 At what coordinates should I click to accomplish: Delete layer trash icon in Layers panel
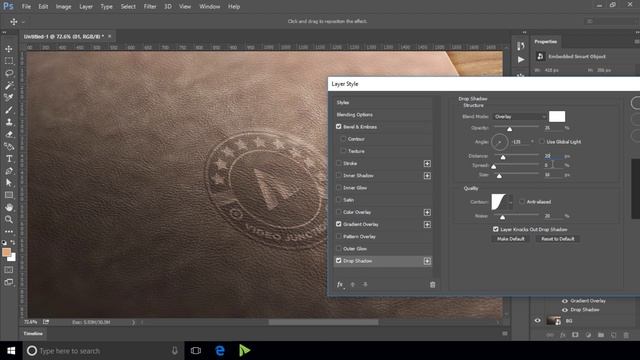(626, 335)
